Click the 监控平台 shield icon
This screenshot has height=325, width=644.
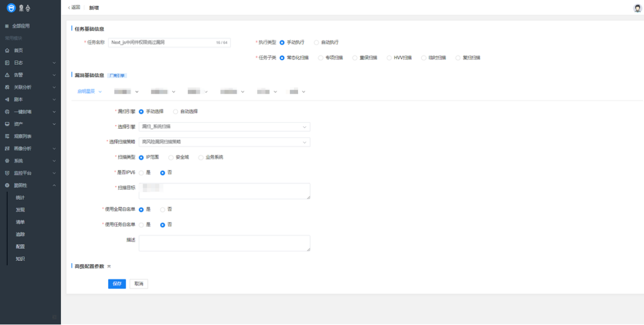pos(7,173)
